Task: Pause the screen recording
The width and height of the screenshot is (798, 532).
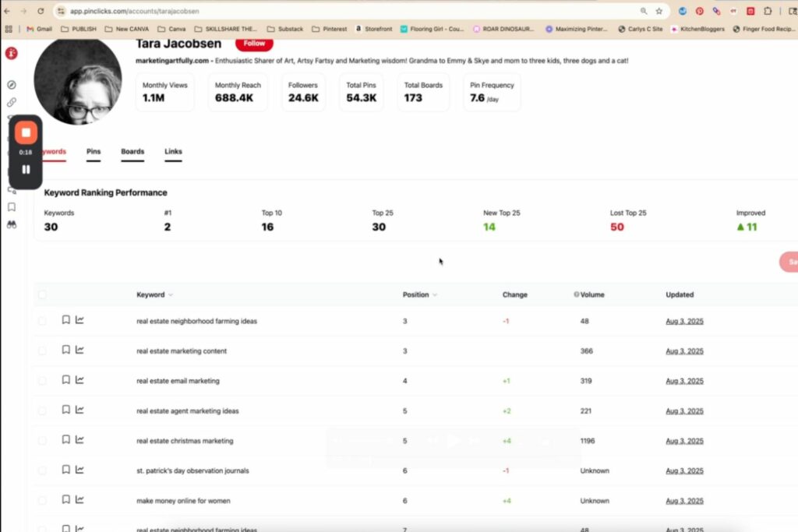Action: 26,169
